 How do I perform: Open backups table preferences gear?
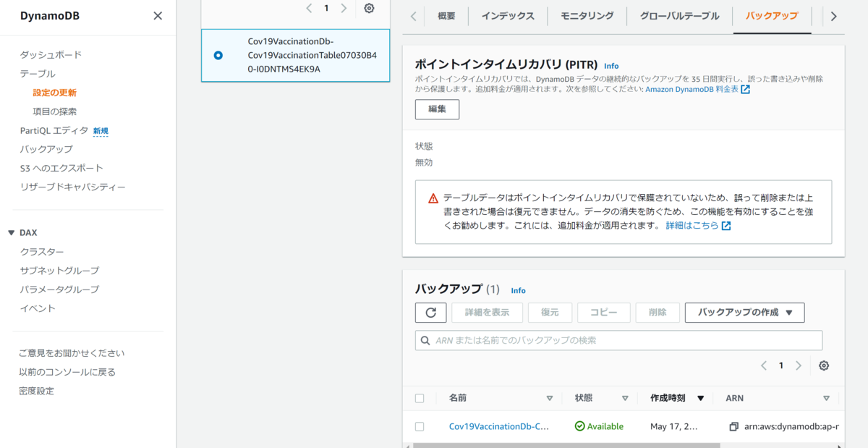tap(823, 365)
